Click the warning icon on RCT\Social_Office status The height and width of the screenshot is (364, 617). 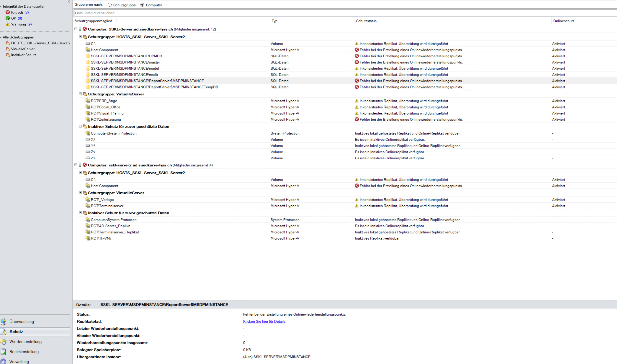click(x=357, y=107)
